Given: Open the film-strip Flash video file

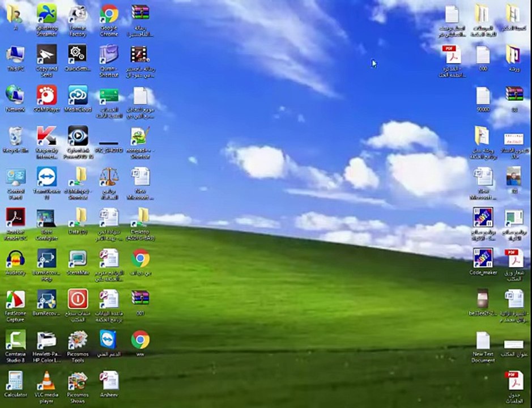Looking at the screenshot, I should (x=140, y=61).
